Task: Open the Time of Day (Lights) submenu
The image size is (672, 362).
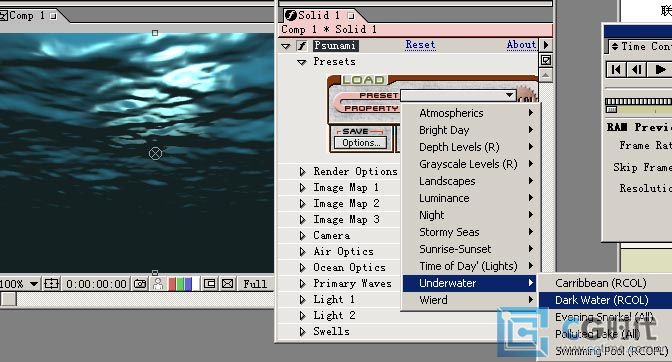Action: pos(470,266)
